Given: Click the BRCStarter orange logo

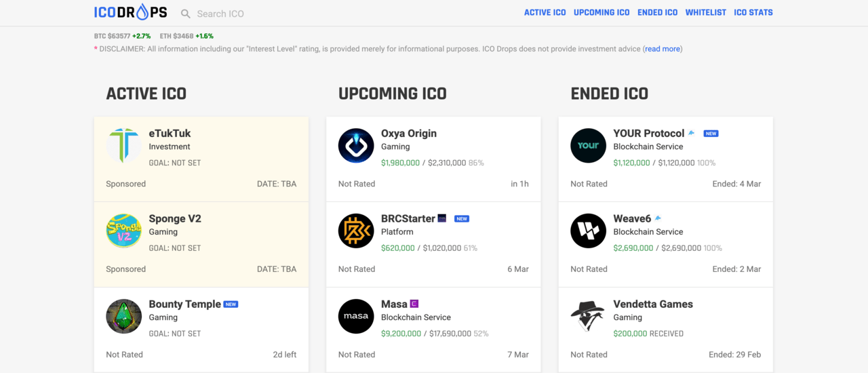Looking at the screenshot, I should click(x=356, y=231).
